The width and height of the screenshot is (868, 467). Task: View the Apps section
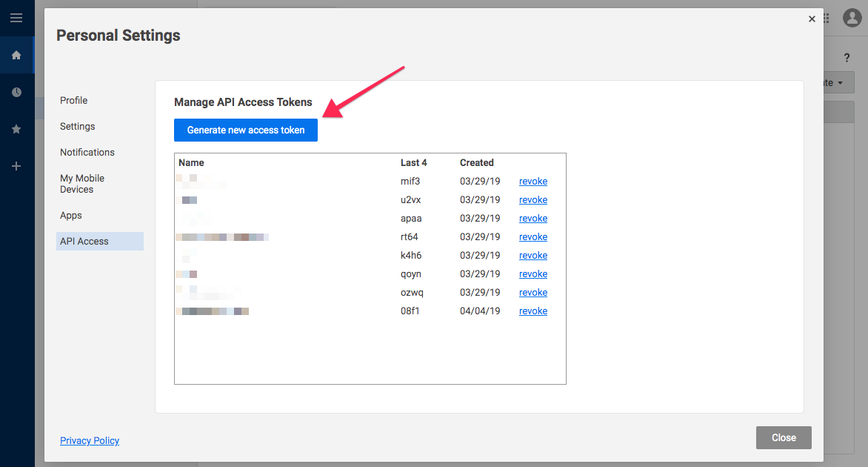pyautogui.click(x=70, y=215)
